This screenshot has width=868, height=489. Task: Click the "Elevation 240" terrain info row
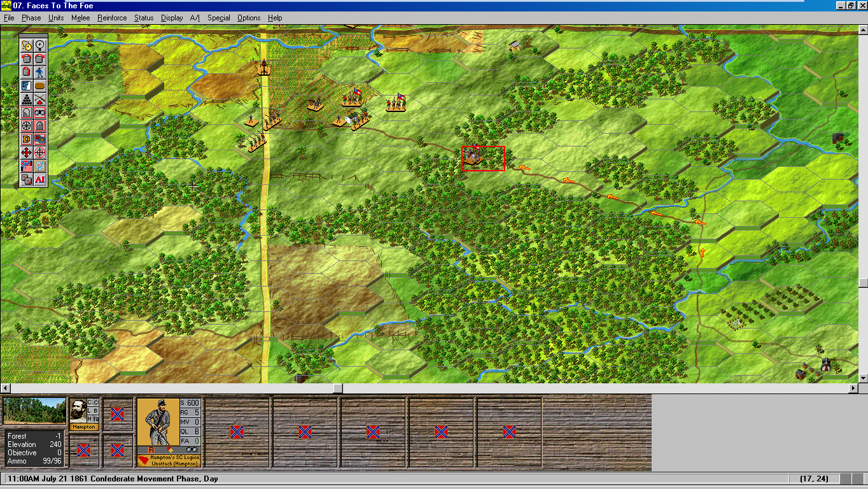click(34, 444)
